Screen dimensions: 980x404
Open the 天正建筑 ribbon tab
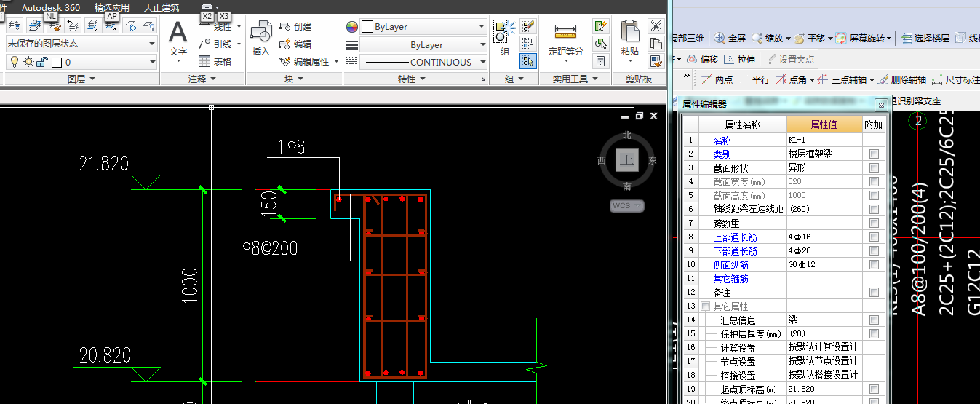[x=162, y=8]
